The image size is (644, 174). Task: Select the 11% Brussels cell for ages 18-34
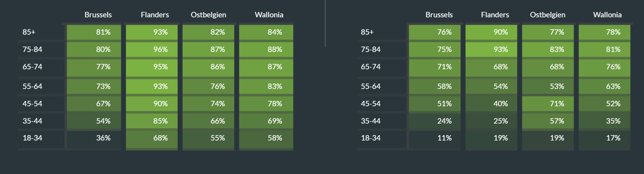point(434,138)
